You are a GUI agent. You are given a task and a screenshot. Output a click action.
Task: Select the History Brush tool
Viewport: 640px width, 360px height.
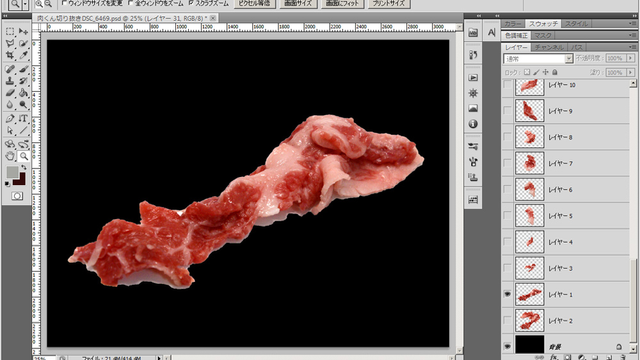coord(23,81)
